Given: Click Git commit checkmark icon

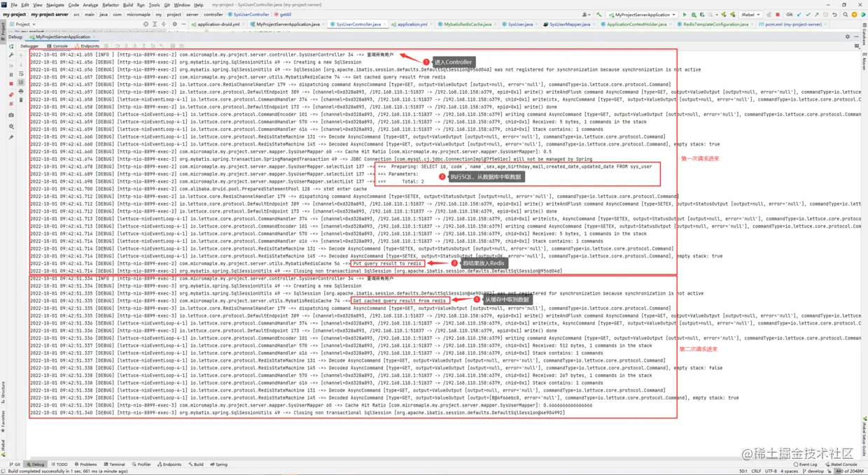Looking at the screenshot, I should pyautogui.click(x=808, y=14).
